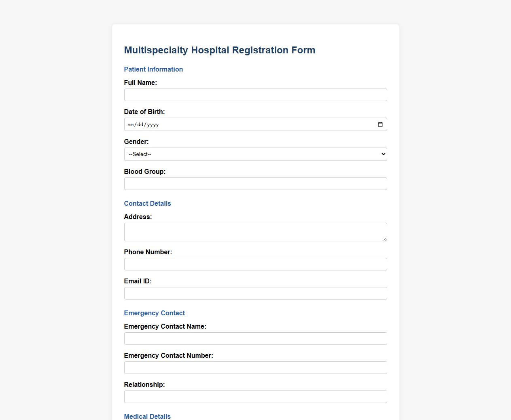Click the Emergency Contact Number box
Viewport: 511px width, 420px height.
tap(255, 367)
